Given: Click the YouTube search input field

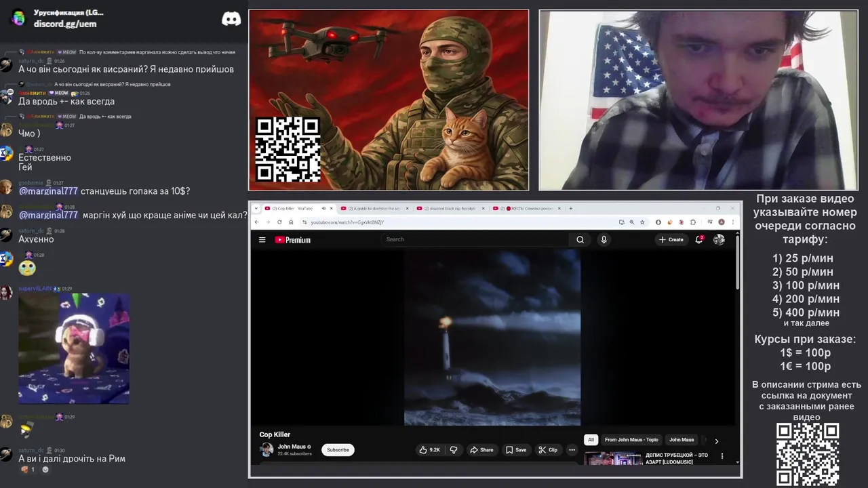Looking at the screenshot, I should (475, 239).
